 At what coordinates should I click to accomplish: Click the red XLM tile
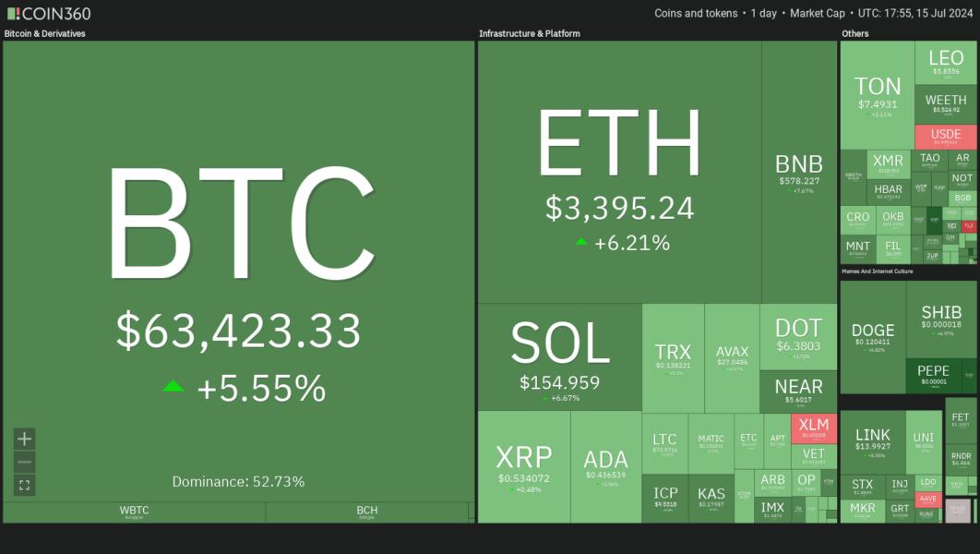pyautogui.click(x=814, y=428)
